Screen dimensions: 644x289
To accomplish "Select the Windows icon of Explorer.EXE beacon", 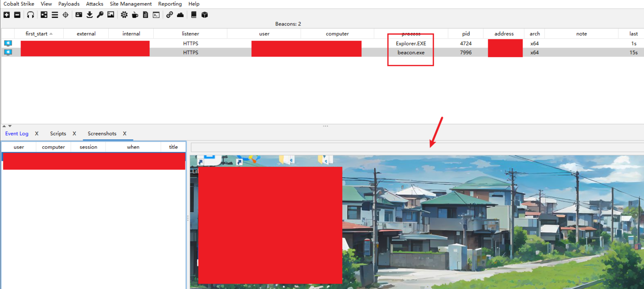I will click(8, 43).
